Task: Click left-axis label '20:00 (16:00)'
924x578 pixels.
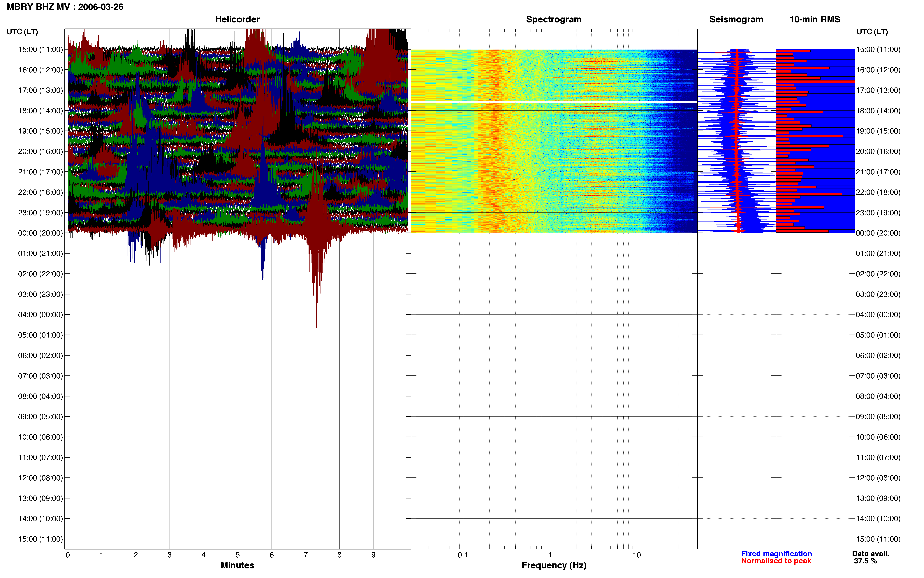Action: [x=41, y=151]
